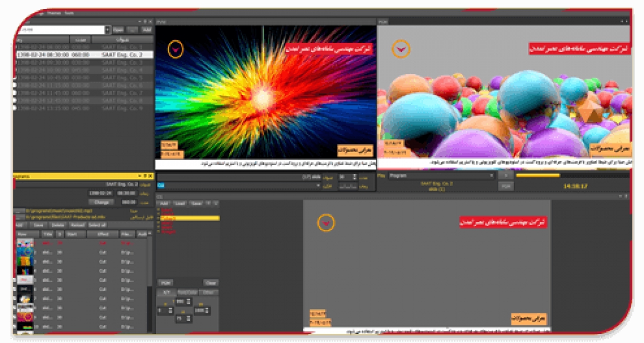The height and width of the screenshot is (343, 644).
Task: Click the Open button in the schedule panel
Action: (x=119, y=30)
